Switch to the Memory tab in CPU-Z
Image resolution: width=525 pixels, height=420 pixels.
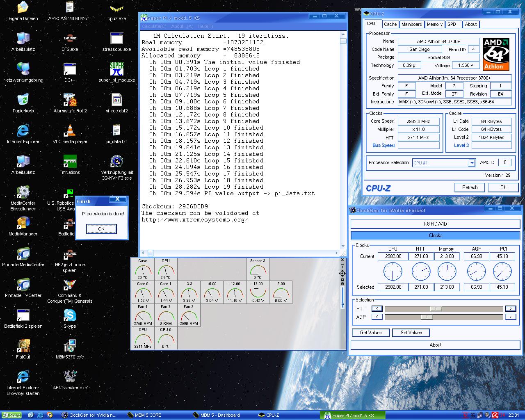435,24
